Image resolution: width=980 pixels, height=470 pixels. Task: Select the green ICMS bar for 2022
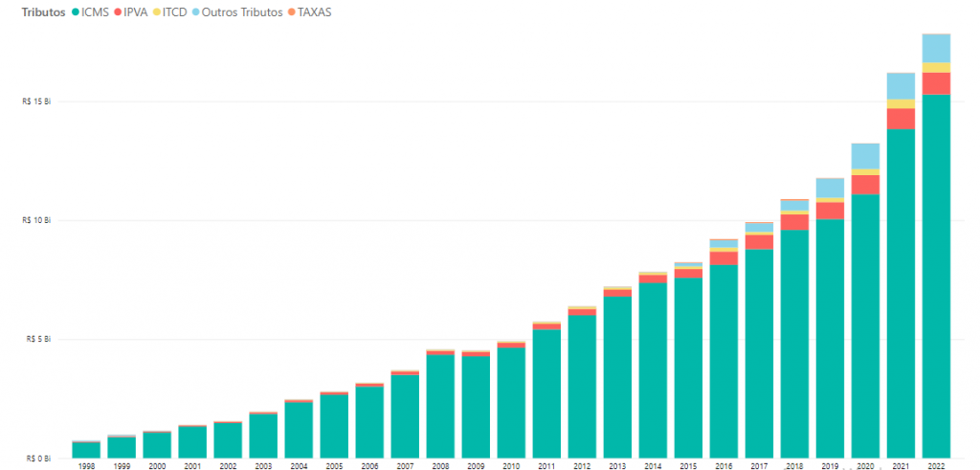pyautogui.click(x=935, y=276)
